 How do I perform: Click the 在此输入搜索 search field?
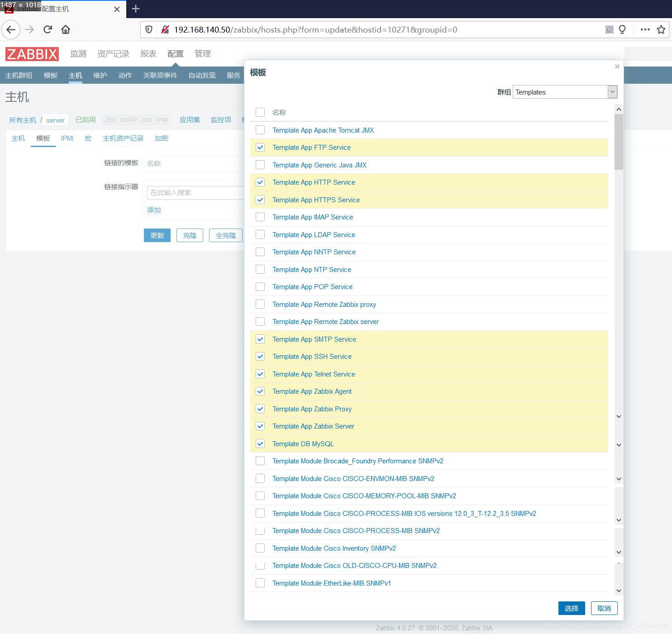click(195, 193)
